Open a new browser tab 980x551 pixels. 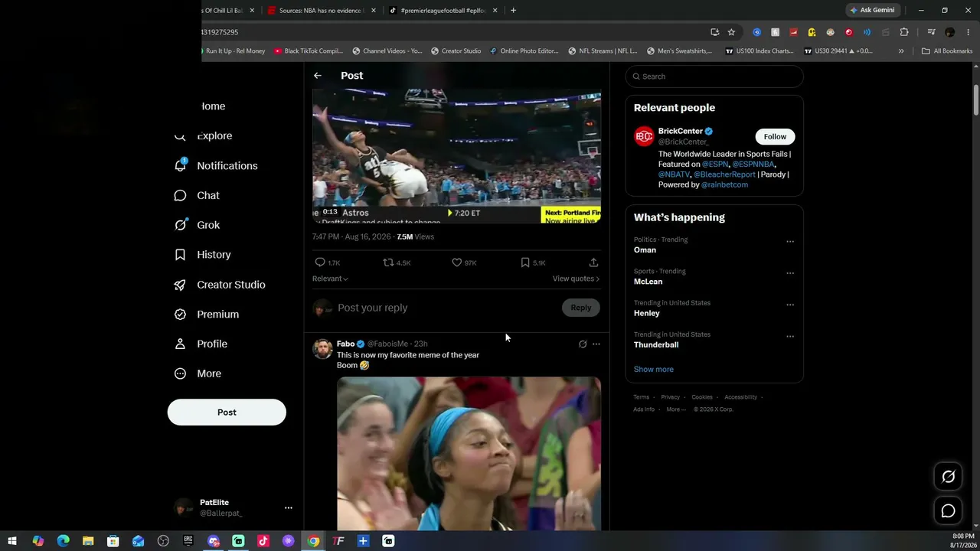point(513,11)
